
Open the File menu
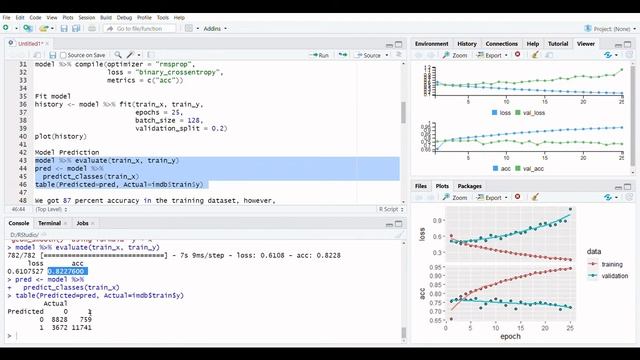[x=7, y=18]
